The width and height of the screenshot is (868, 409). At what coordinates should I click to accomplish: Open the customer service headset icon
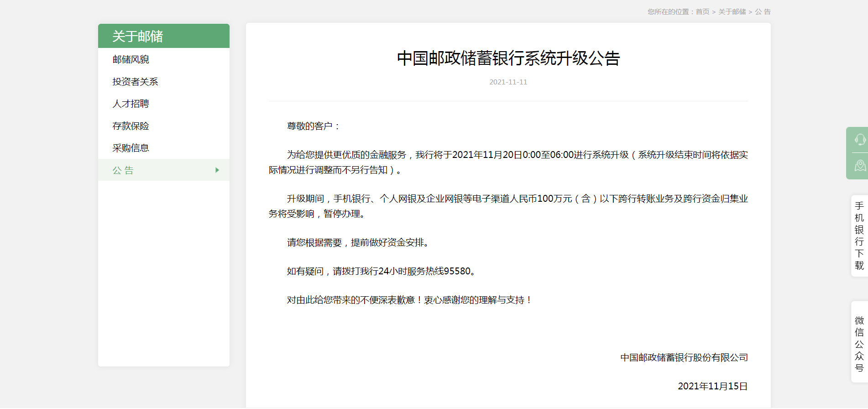(x=860, y=140)
